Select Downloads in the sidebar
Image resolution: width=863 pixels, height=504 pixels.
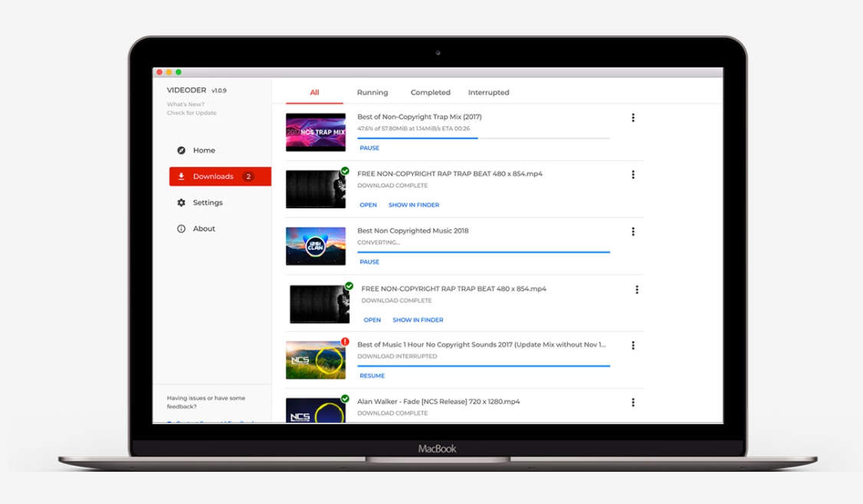point(220,176)
